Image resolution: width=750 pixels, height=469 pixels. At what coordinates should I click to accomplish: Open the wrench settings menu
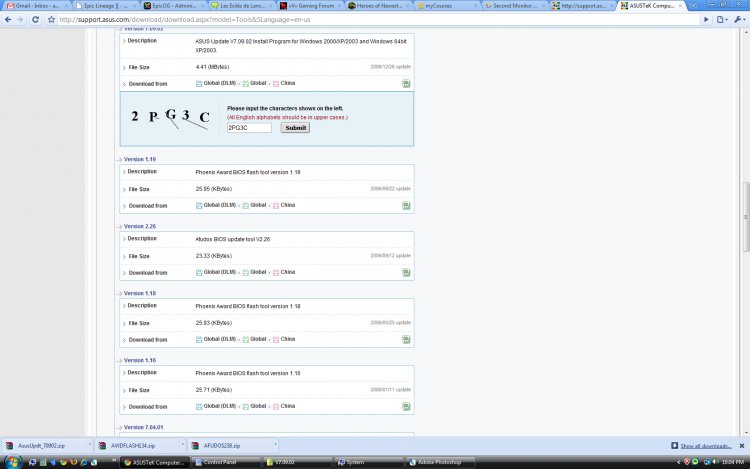coord(739,20)
